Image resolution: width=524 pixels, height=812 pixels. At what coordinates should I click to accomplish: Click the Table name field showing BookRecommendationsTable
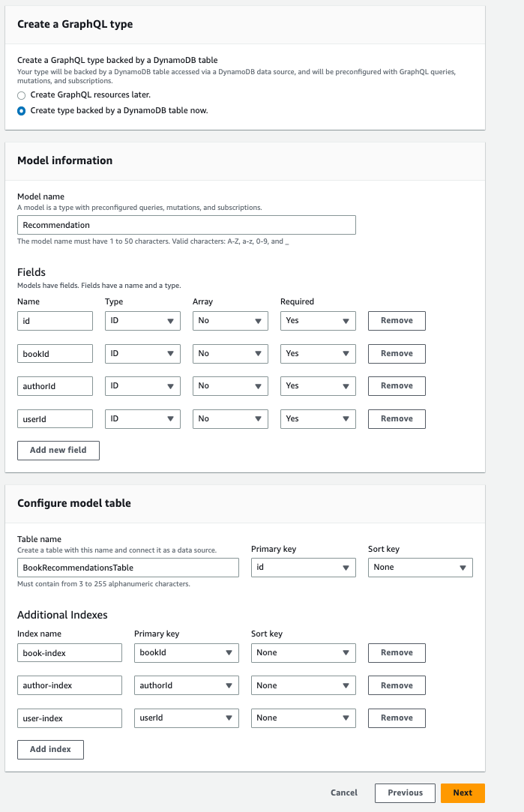point(127,567)
